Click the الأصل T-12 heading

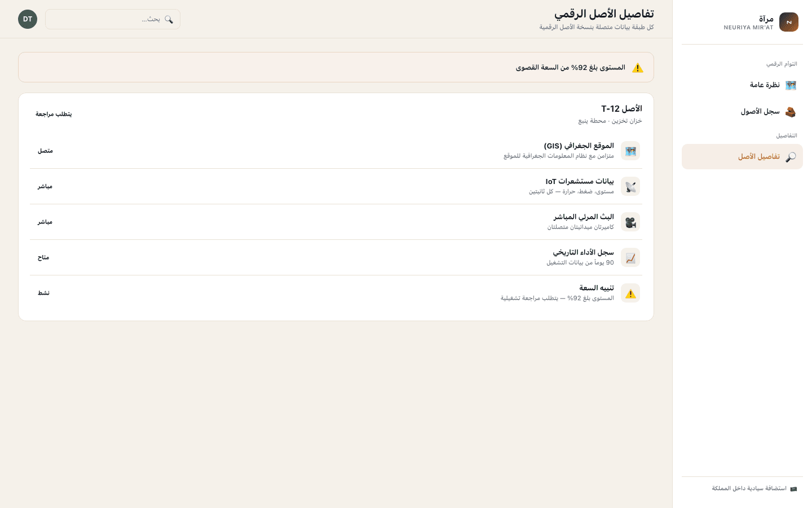tap(621, 108)
